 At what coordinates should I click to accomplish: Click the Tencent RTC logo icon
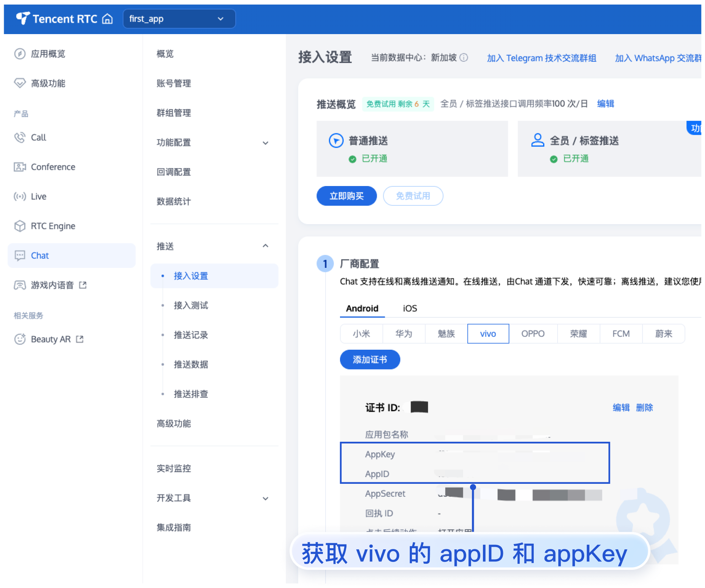tap(23, 18)
